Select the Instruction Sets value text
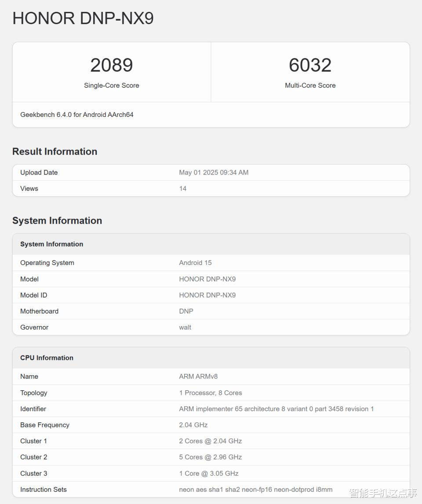The height and width of the screenshot is (504, 422). 256,489
